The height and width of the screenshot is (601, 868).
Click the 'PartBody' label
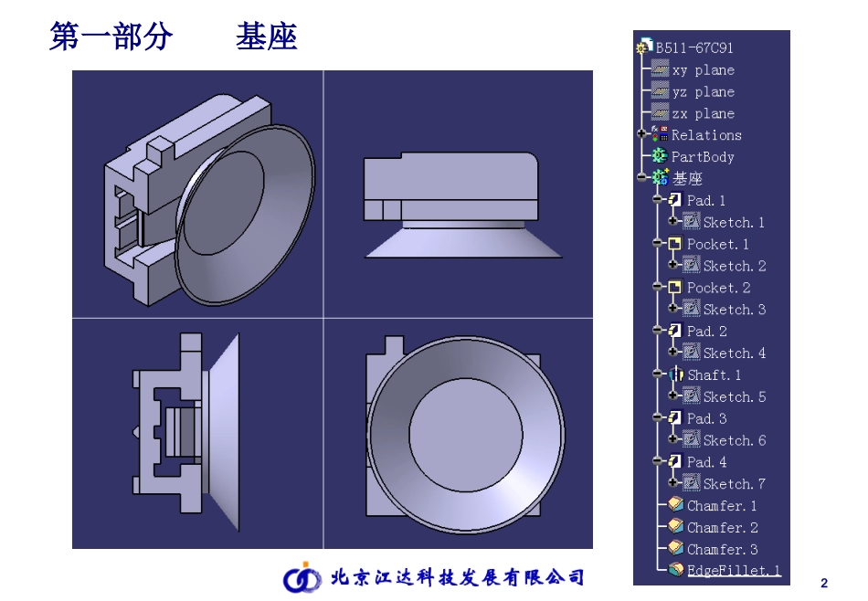pyautogui.click(x=703, y=157)
